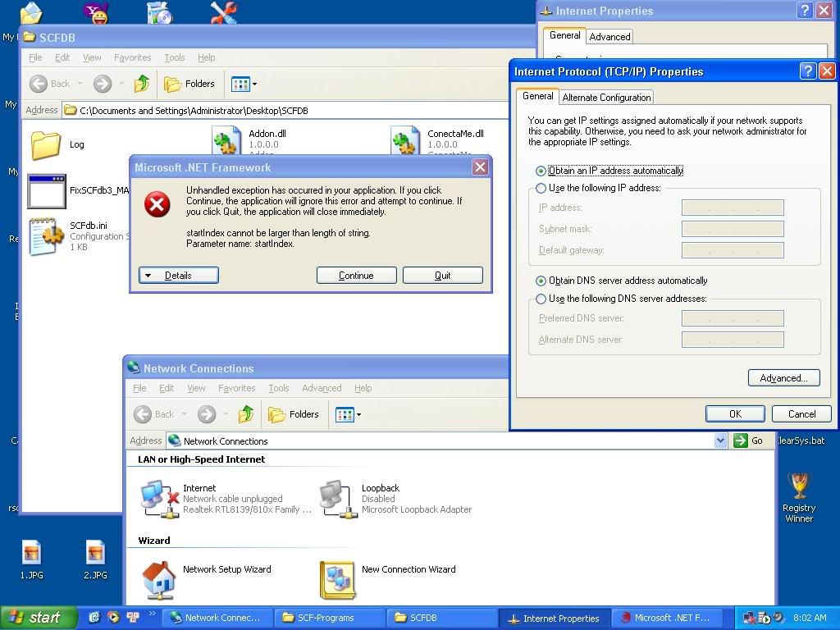
Task: Click Forward arrow in Network Connections window
Action: point(206,414)
